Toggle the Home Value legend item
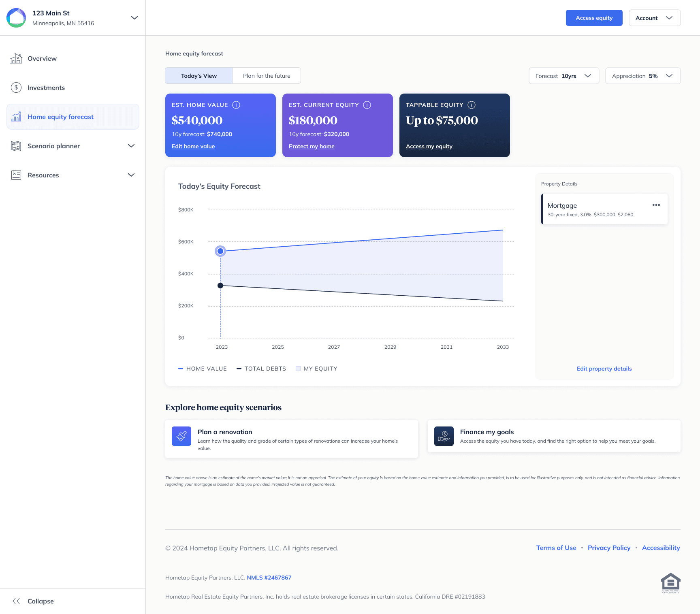Screen dimensions: 700x614 (203, 369)
